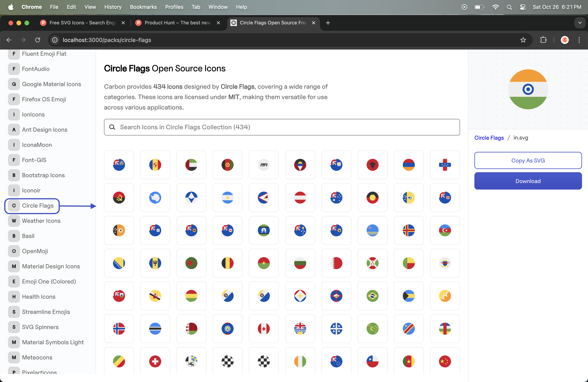Select the Bolivia flag icon
This screenshot has width=588, height=382.
pos(191,296)
